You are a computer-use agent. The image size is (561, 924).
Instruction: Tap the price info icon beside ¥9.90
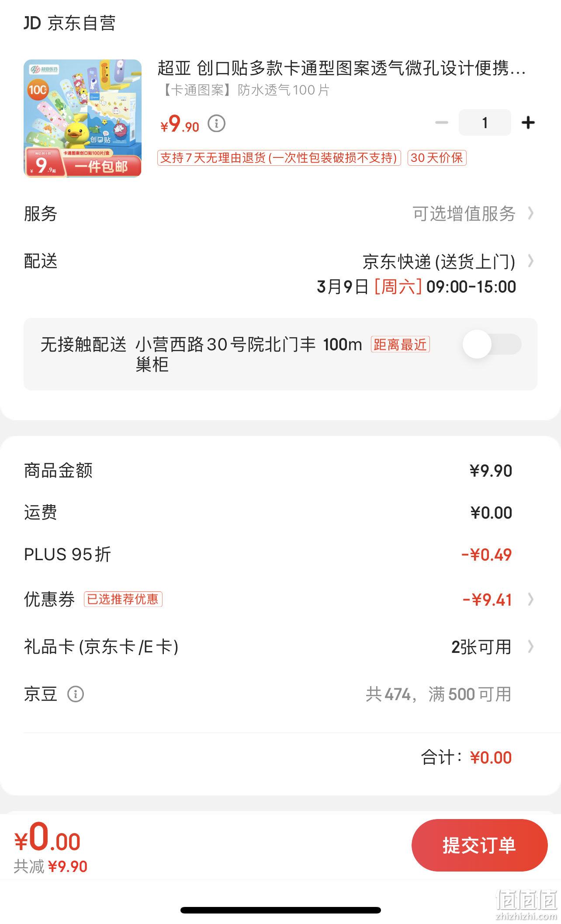point(216,124)
